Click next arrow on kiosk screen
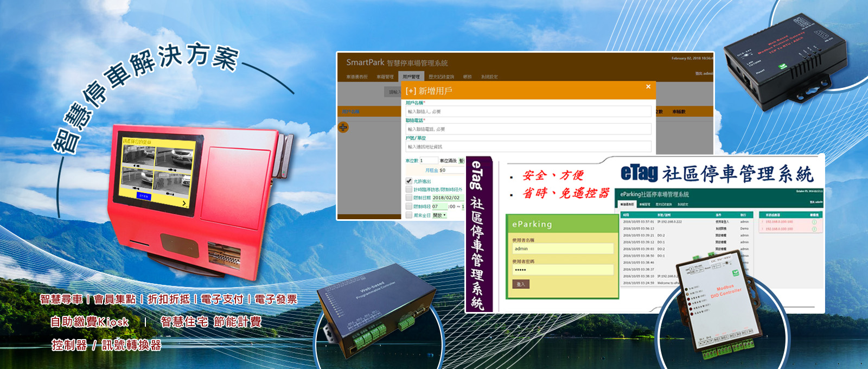Screen dimensions: 868x369 [x=184, y=203]
